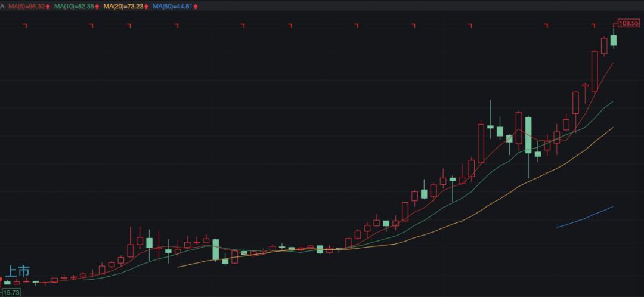644x297 pixels.
Task: Click the MA(5)=96.32 indicator label
Action: [x=26, y=7]
